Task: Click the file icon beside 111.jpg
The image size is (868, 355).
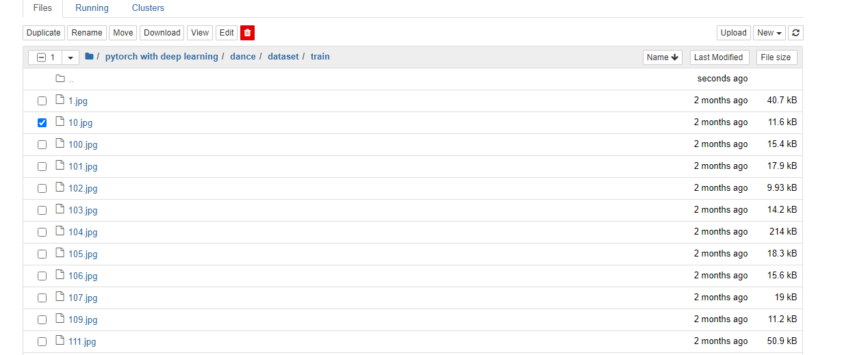Action: pyautogui.click(x=60, y=341)
